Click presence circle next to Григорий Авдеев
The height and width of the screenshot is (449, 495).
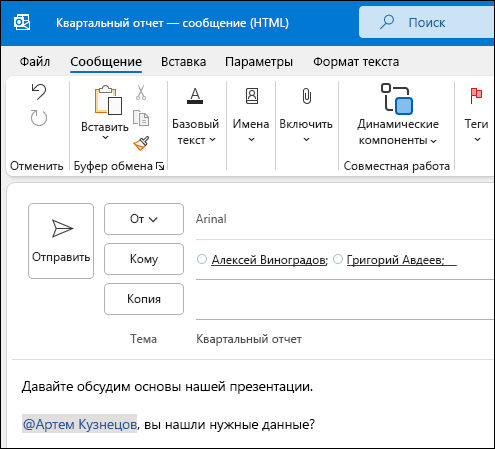[x=338, y=259]
